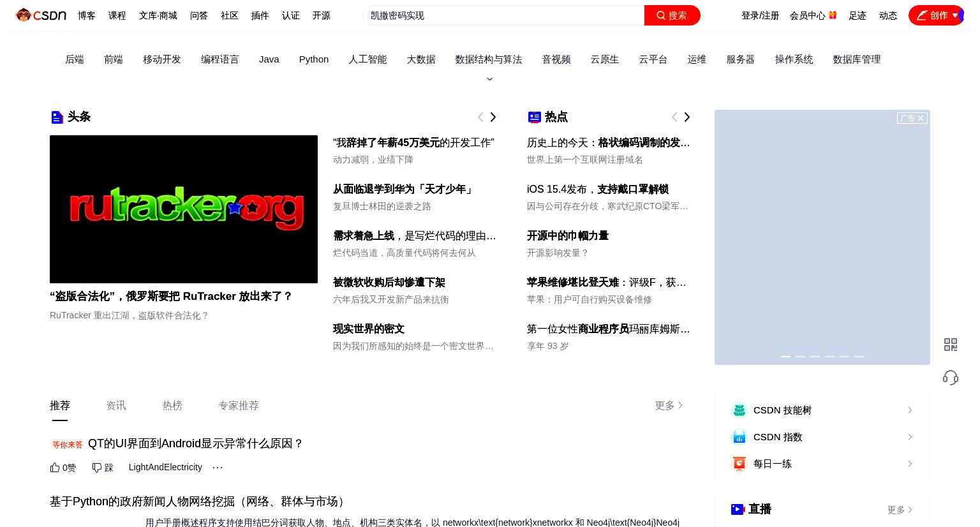Open article 从面临退学到华为「天才少年」

(403, 189)
